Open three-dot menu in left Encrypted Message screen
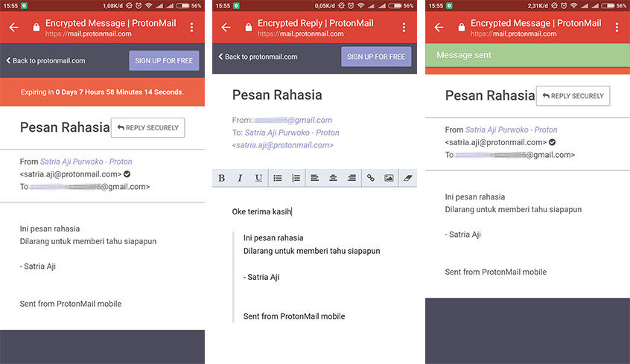The image size is (630, 364). coord(191,28)
